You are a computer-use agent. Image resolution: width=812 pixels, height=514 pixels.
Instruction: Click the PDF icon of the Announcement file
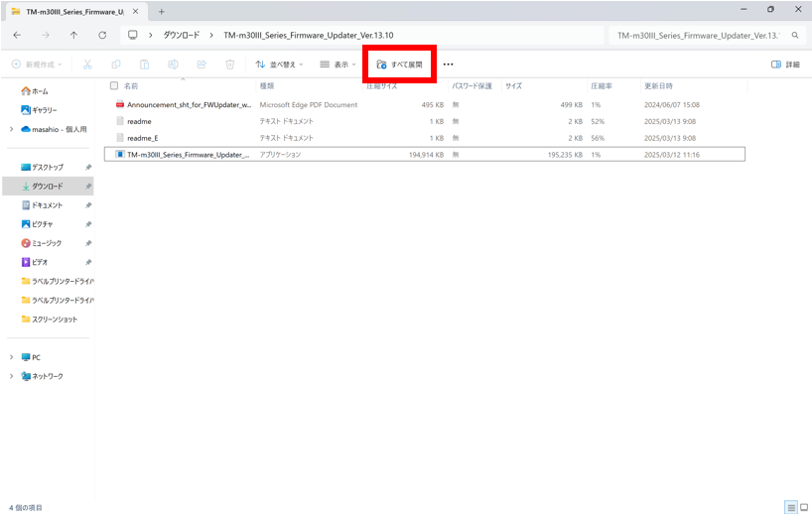(x=120, y=104)
